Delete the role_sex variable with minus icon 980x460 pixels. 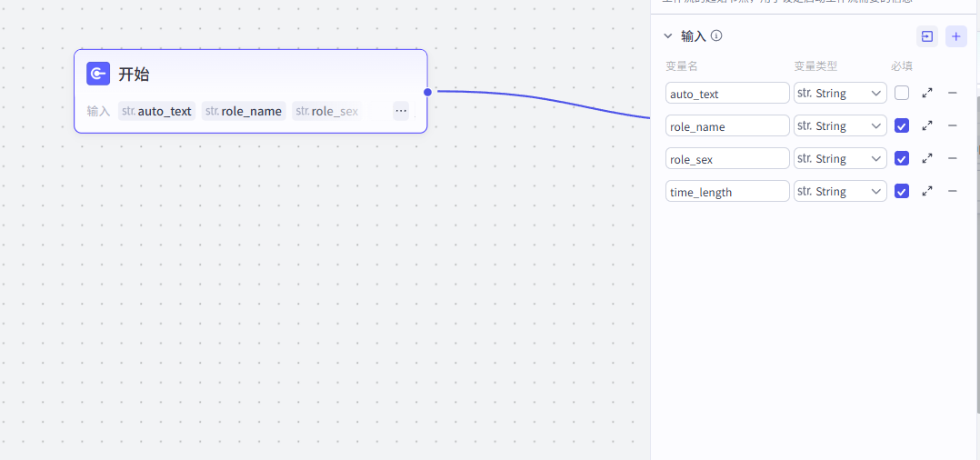[x=953, y=158]
